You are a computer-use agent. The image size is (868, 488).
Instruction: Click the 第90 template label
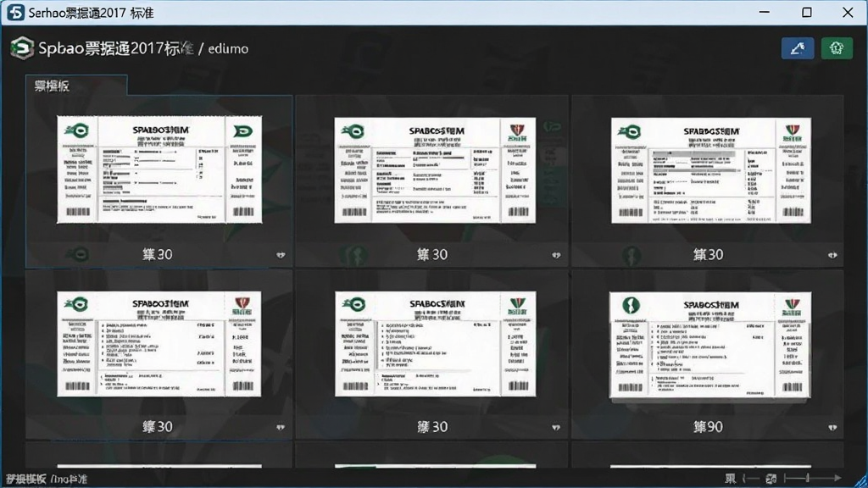coord(708,427)
